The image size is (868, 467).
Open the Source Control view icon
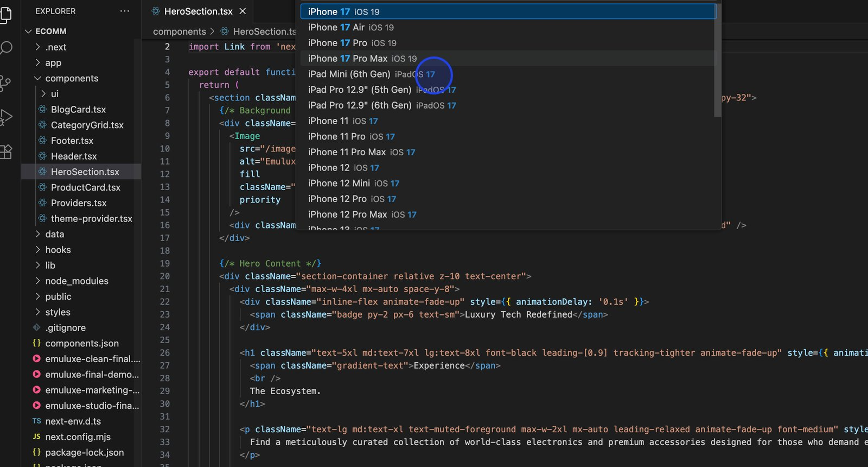point(5,83)
